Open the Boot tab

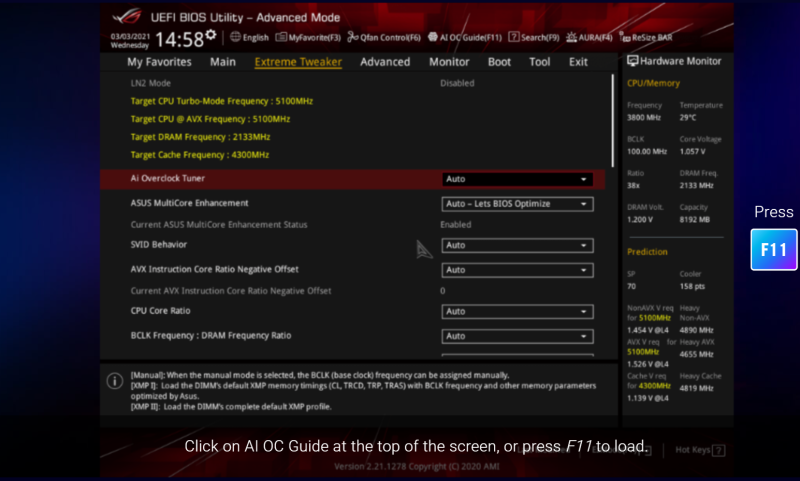[x=499, y=62]
